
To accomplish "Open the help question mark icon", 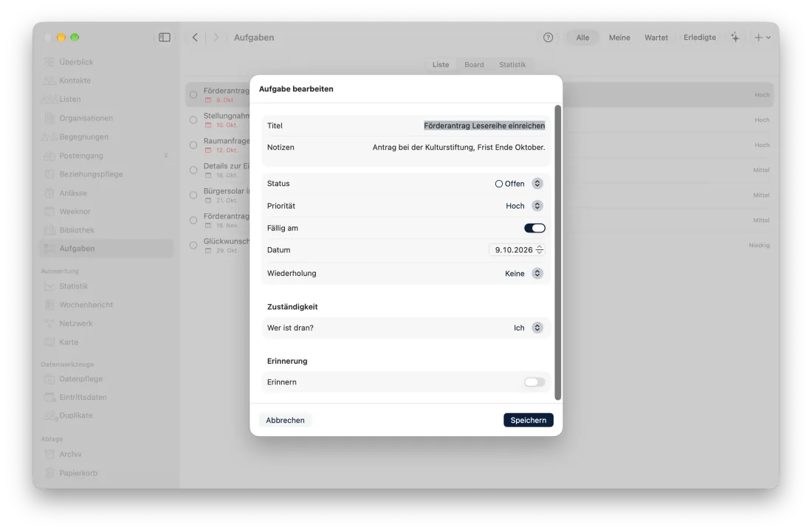I will [548, 37].
